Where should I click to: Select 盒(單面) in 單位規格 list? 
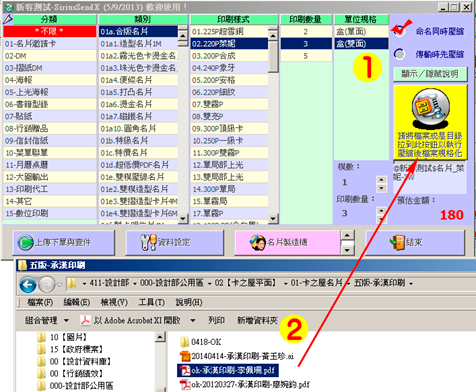point(361,31)
